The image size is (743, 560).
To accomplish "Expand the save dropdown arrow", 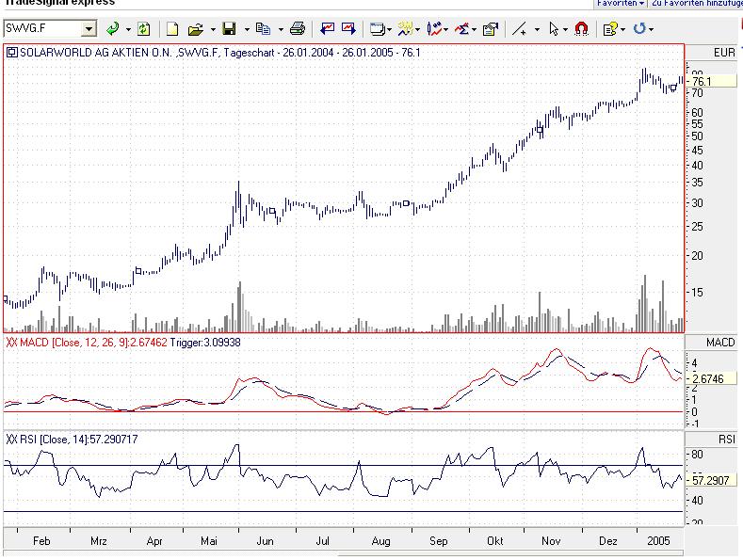I will click(x=247, y=29).
